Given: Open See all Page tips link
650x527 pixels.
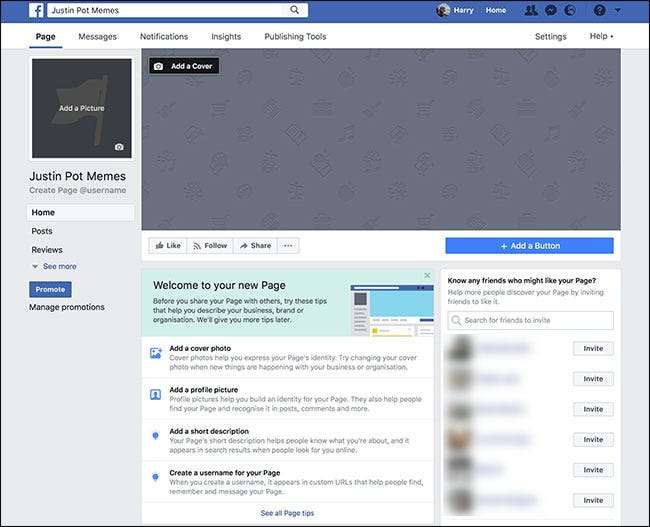Looking at the screenshot, I should (x=287, y=513).
